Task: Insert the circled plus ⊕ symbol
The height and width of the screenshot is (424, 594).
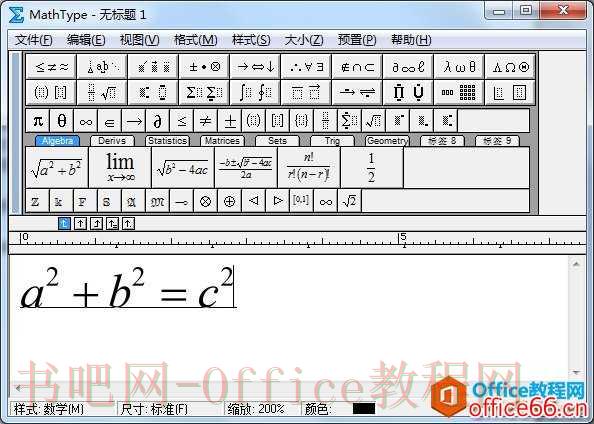Action: [229, 201]
